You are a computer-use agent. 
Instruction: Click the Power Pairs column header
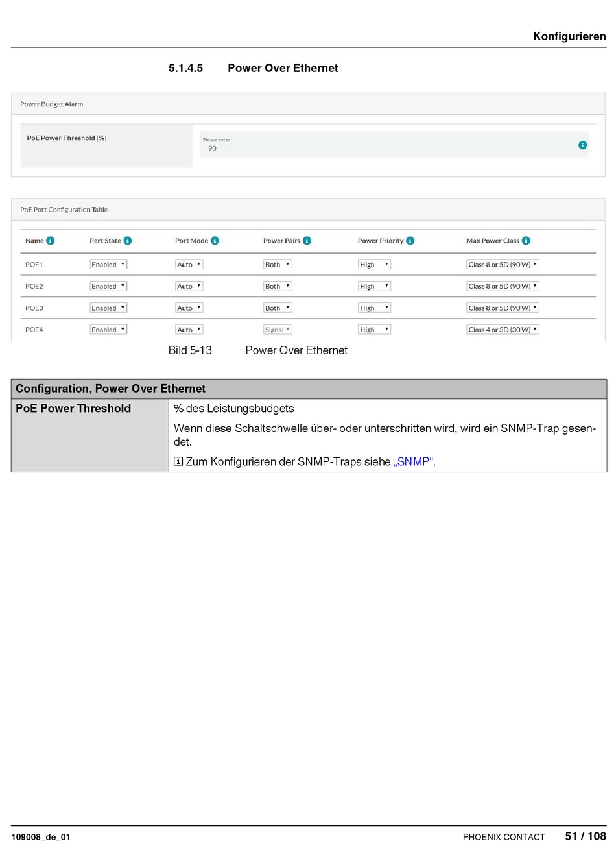(x=282, y=241)
